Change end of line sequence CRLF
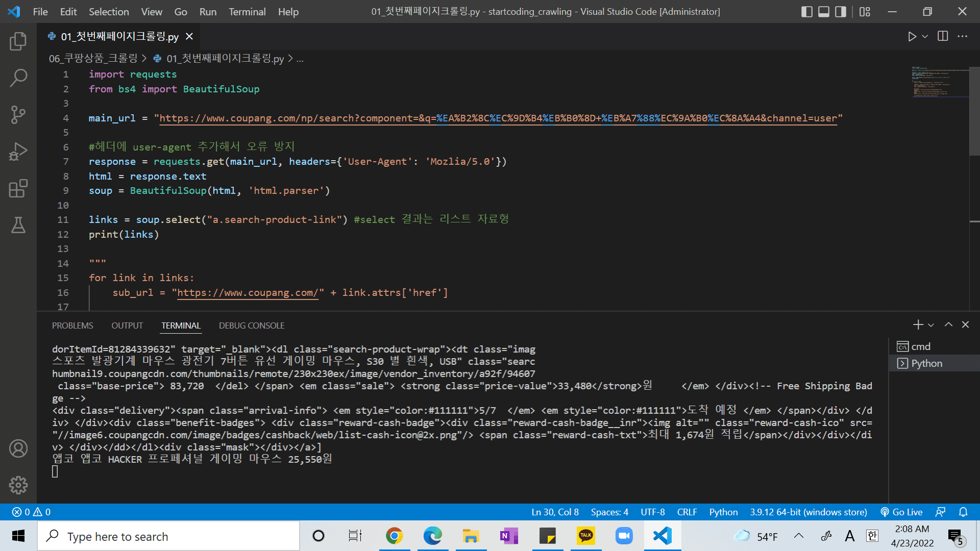The image size is (980, 551). click(x=687, y=512)
